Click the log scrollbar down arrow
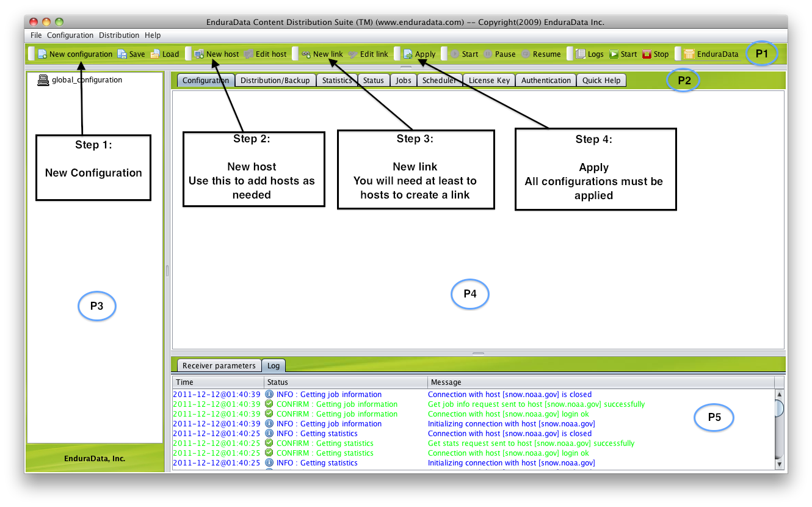 click(780, 465)
